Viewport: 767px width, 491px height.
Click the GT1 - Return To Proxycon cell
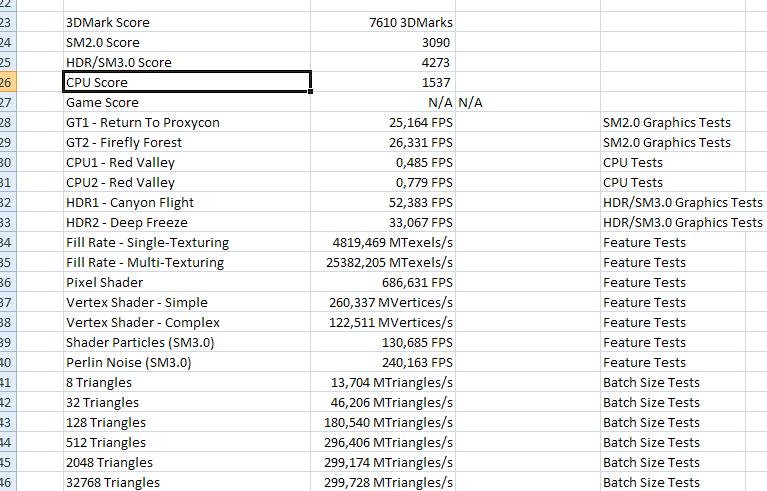pos(187,123)
